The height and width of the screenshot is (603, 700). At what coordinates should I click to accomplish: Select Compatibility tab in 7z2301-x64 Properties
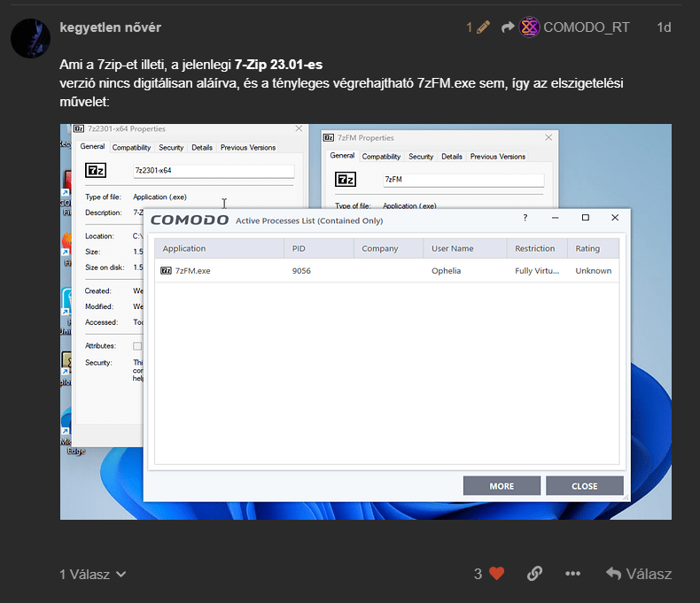click(131, 148)
